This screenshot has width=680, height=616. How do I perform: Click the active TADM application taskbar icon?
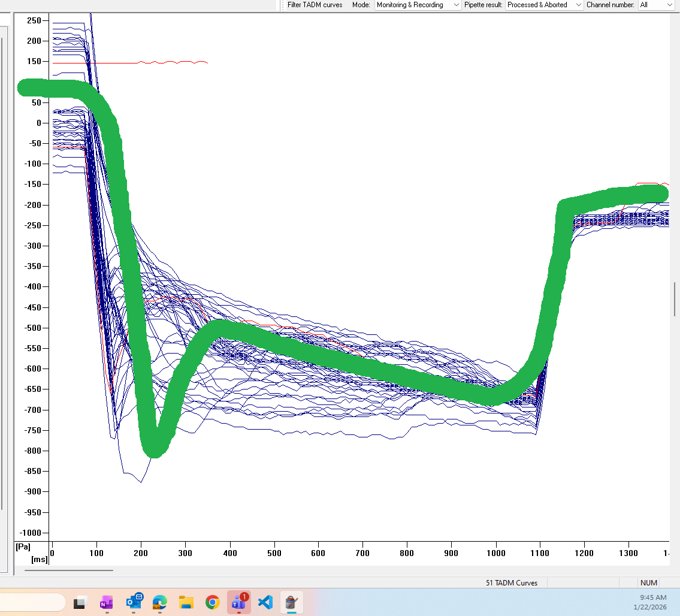click(x=292, y=602)
